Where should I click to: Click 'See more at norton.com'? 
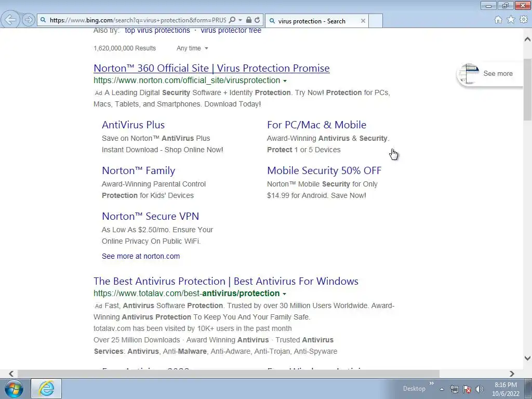tap(141, 256)
